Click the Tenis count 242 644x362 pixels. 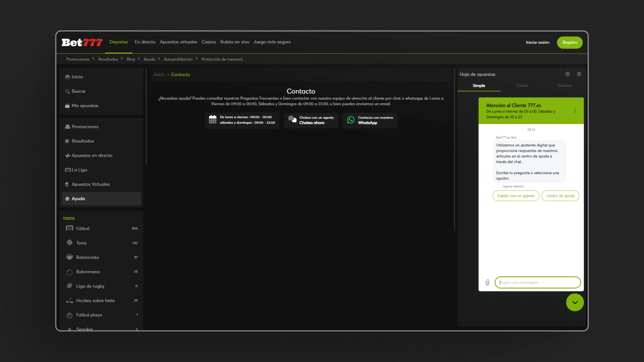(x=135, y=243)
